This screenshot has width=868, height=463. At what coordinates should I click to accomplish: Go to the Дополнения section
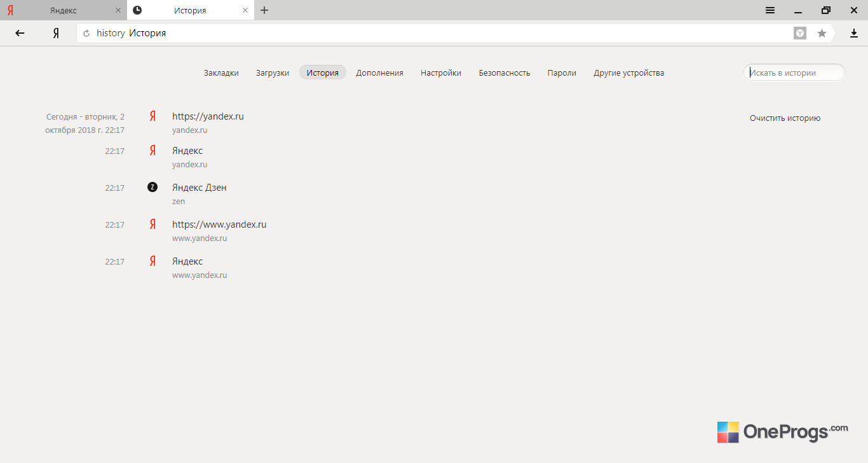[x=379, y=73]
